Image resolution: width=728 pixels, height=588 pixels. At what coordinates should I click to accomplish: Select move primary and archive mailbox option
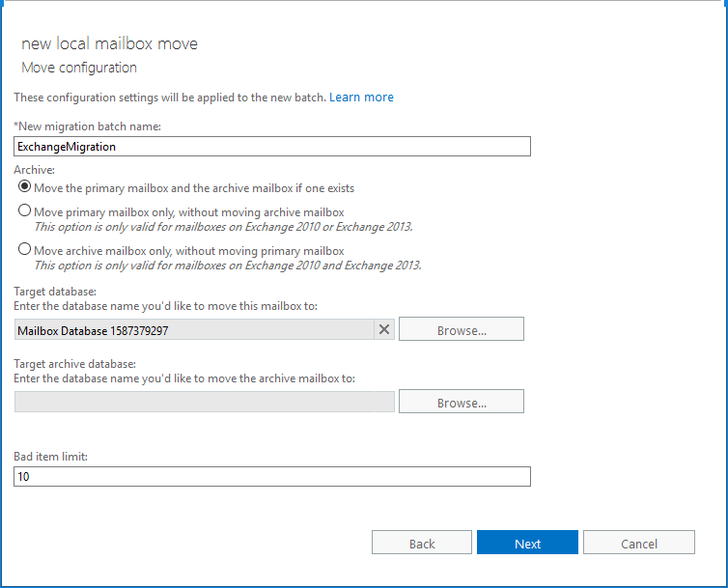[25, 187]
